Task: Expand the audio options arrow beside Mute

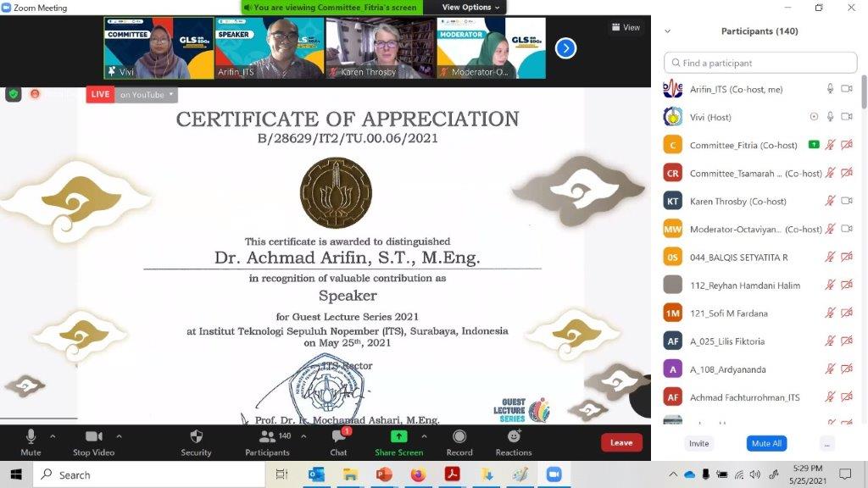Action: [x=53, y=436]
